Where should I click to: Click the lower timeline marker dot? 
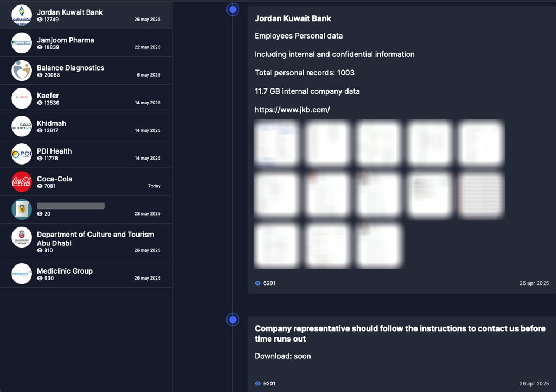click(x=232, y=320)
